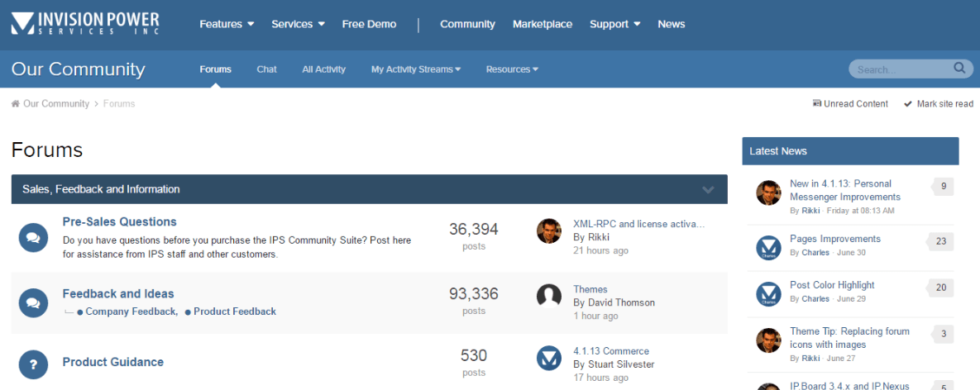Open Company Feedback subforum
The width and height of the screenshot is (980, 390).
coord(131,312)
